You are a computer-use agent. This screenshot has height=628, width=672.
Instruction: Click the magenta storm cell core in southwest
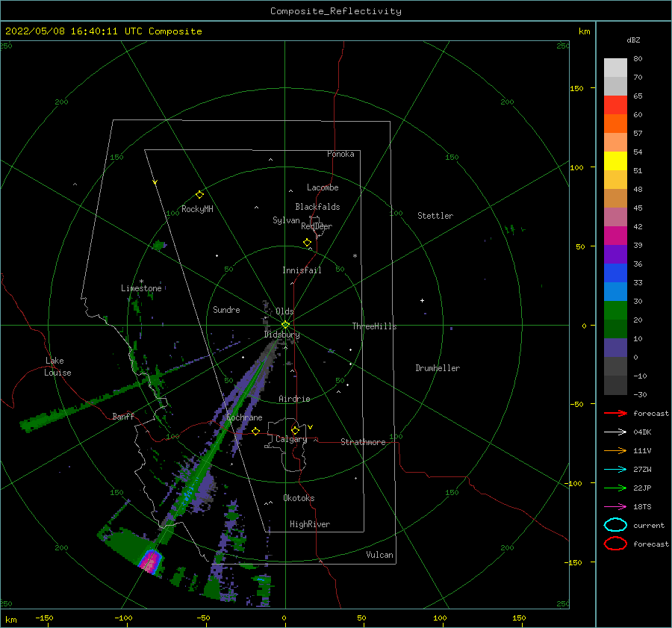(150, 561)
